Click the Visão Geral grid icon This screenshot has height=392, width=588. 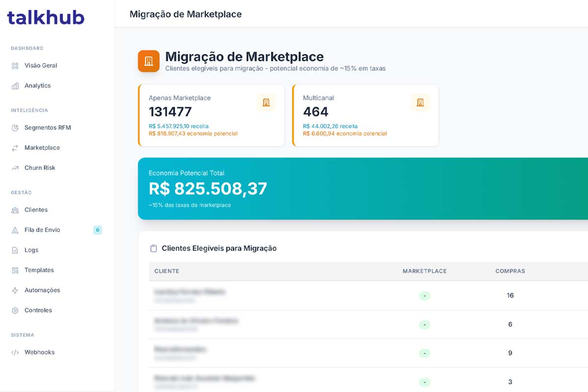(x=15, y=66)
